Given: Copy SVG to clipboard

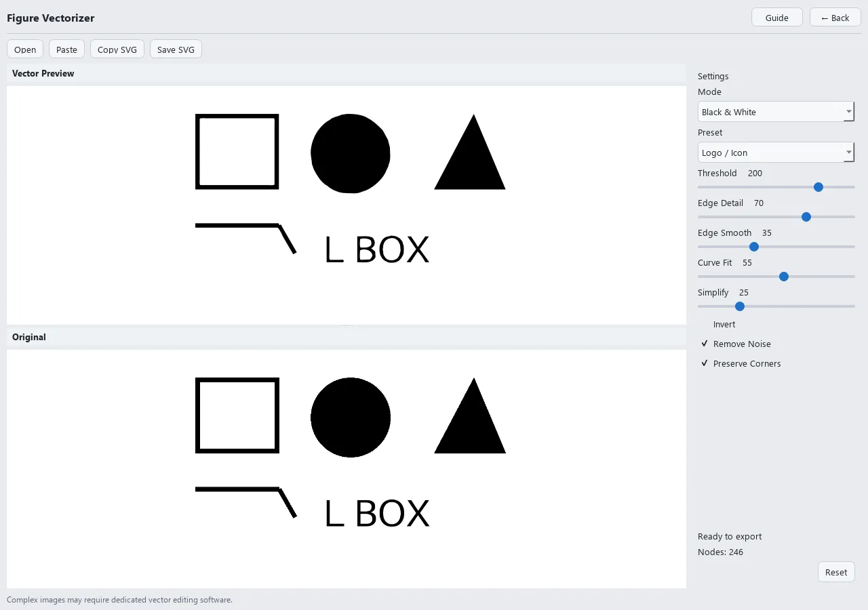Looking at the screenshot, I should click(x=117, y=49).
